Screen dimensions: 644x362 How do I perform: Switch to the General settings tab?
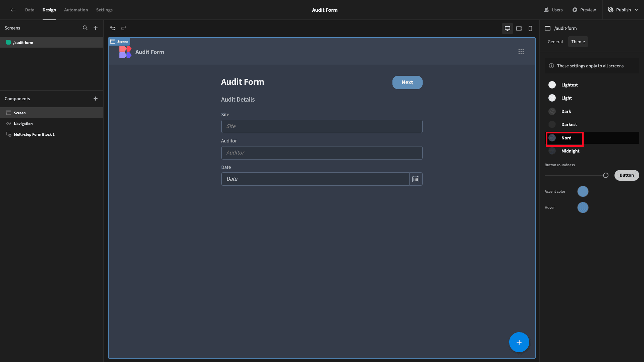point(555,42)
